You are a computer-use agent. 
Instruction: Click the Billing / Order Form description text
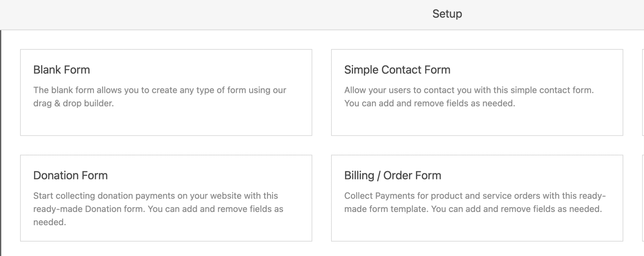coord(473,202)
